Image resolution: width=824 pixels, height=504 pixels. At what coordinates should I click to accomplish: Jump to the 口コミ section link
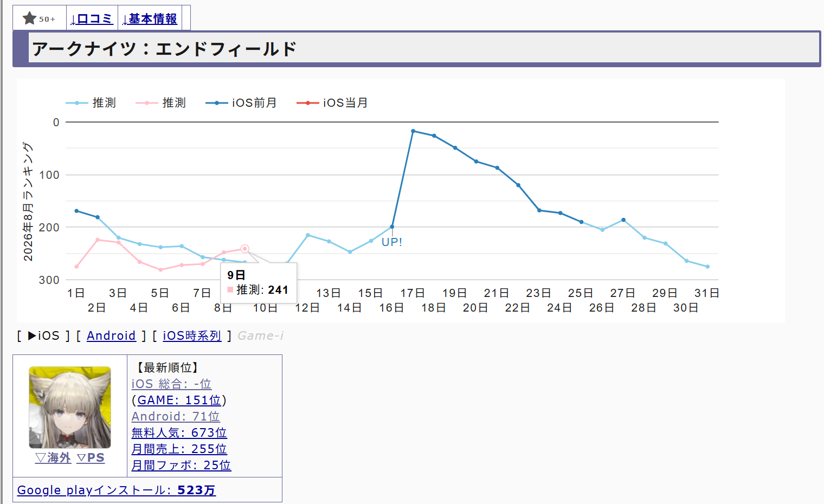pos(91,19)
